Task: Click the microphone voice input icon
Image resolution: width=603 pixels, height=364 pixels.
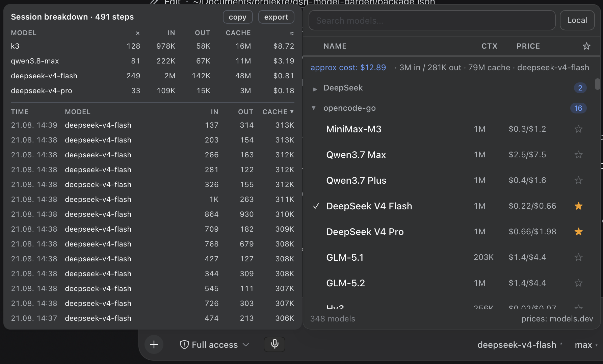Action: 274,344
